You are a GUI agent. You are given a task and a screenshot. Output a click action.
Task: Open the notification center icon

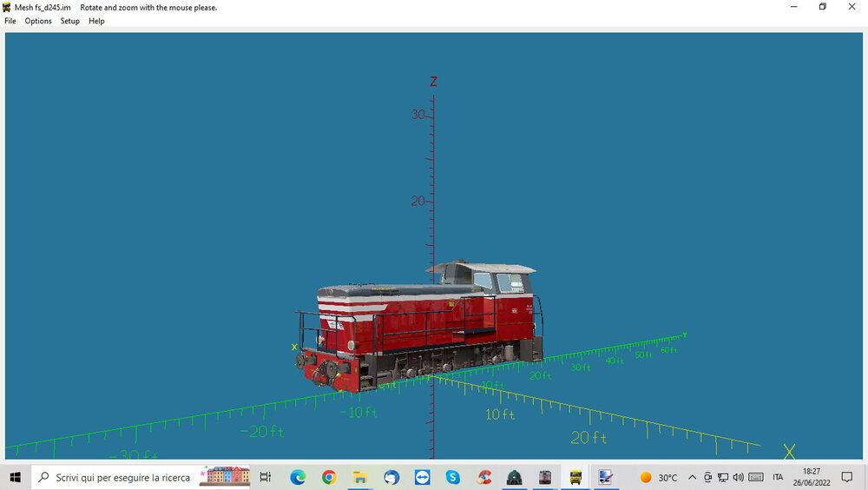pyautogui.click(x=847, y=477)
